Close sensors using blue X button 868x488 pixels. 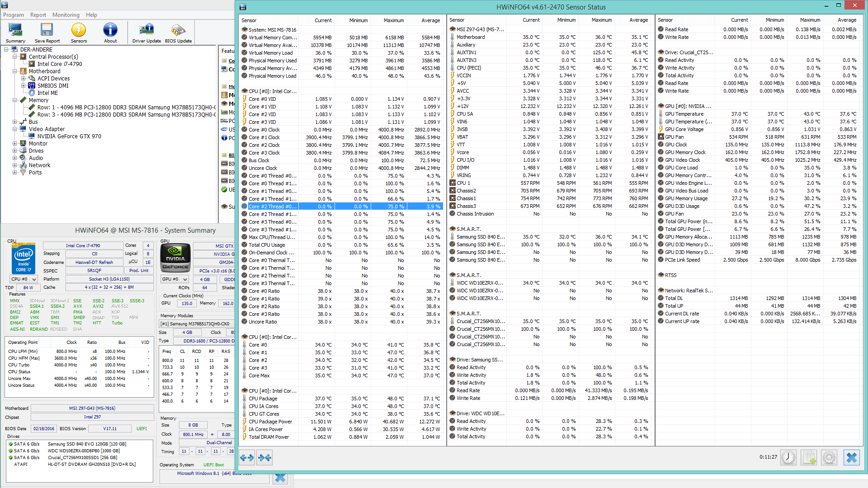coord(851,457)
